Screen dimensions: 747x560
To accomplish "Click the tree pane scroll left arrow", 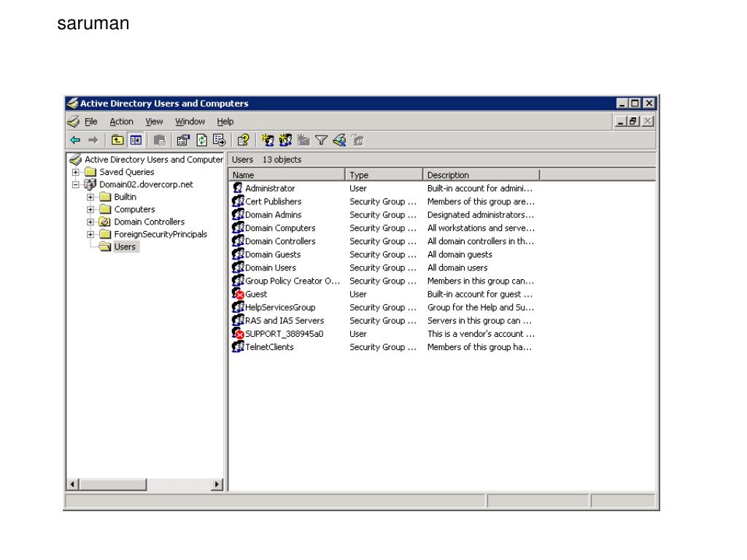I will coord(72,484).
